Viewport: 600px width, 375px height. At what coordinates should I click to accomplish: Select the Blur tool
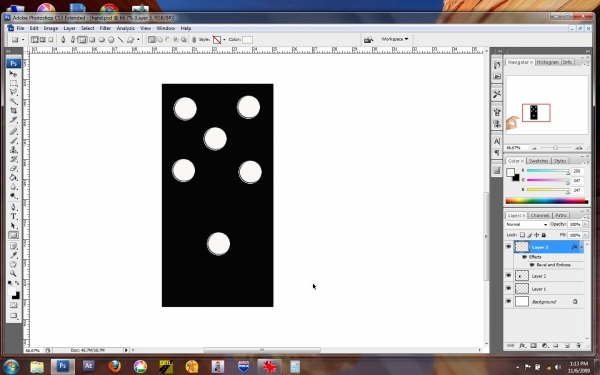pyautogui.click(x=13, y=187)
